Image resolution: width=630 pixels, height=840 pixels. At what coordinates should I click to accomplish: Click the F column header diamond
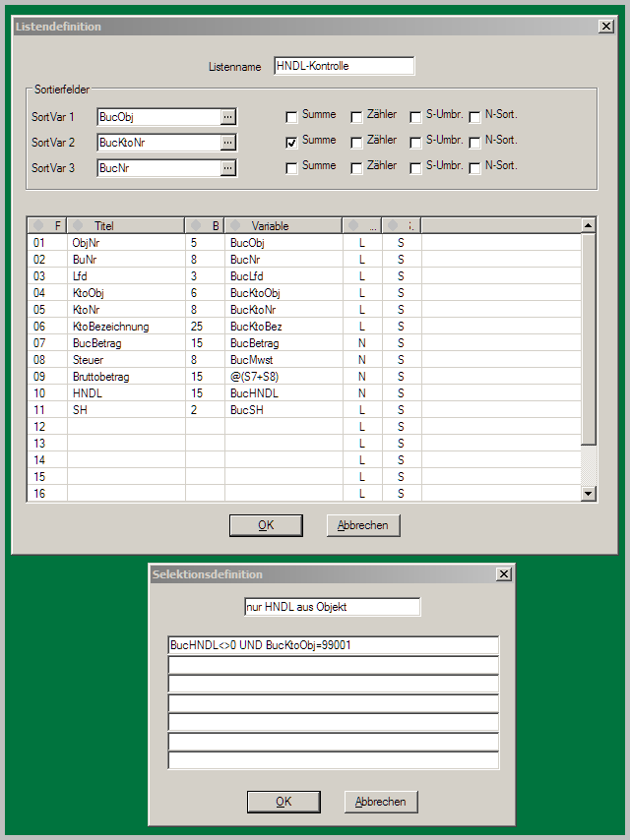click(38, 226)
